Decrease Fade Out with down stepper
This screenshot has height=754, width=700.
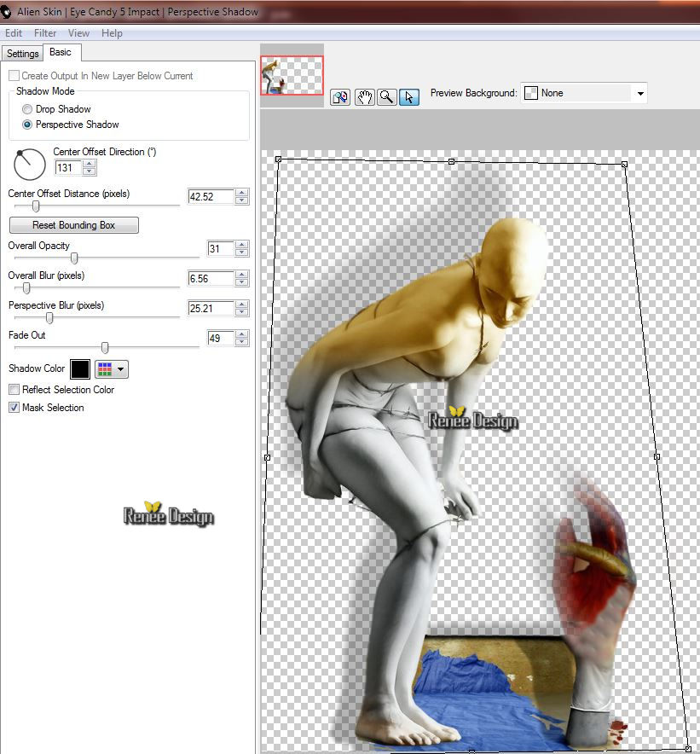point(242,342)
